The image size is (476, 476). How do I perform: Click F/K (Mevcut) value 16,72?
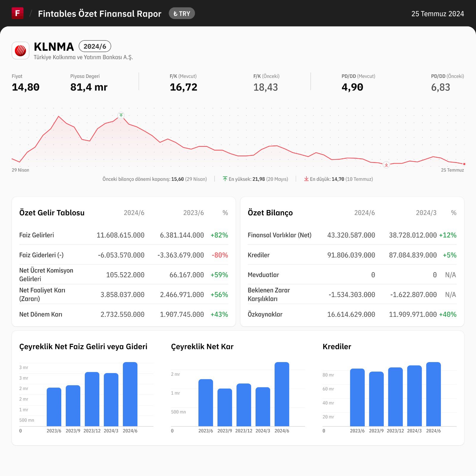[184, 87]
